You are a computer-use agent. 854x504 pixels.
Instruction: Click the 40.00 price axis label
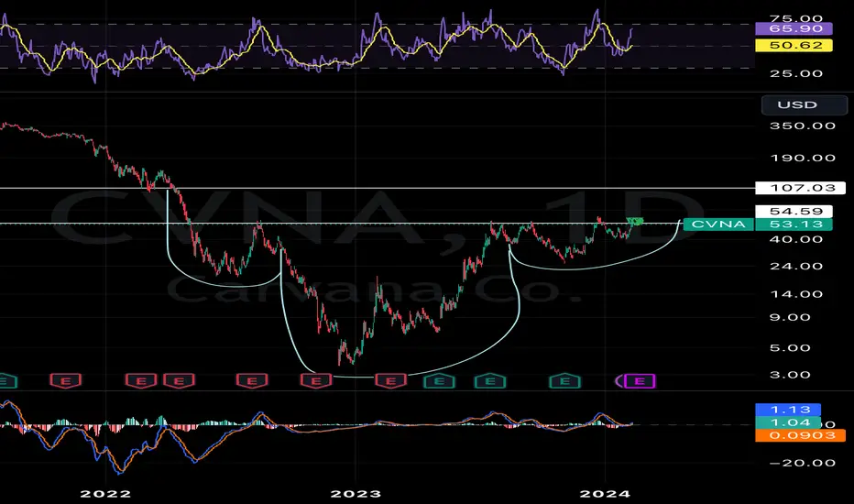pyautogui.click(x=795, y=239)
